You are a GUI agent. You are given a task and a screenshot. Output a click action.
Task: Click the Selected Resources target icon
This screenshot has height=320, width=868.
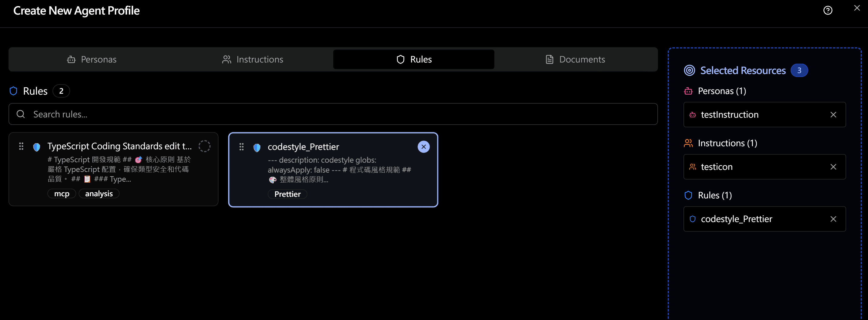pyautogui.click(x=689, y=70)
